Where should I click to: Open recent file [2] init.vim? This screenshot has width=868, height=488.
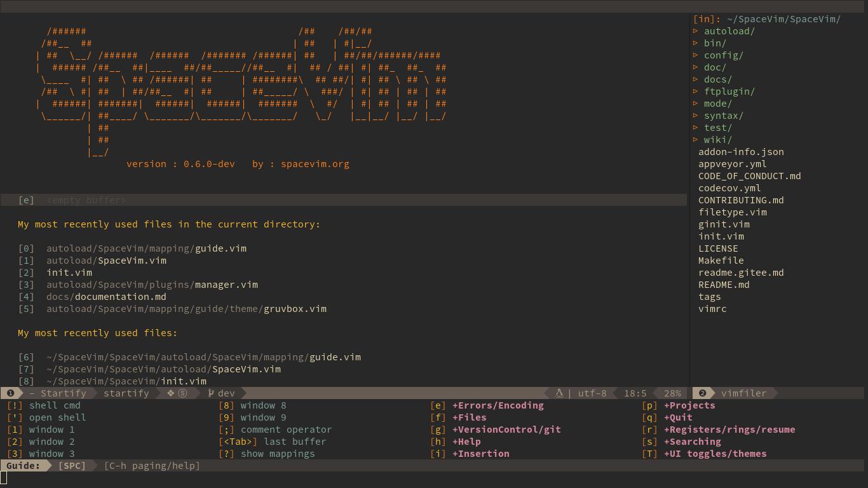click(x=55, y=273)
